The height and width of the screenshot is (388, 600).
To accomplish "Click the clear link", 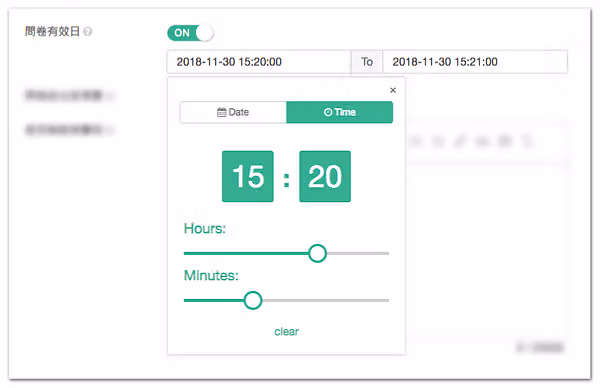I will click(x=286, y=331).
